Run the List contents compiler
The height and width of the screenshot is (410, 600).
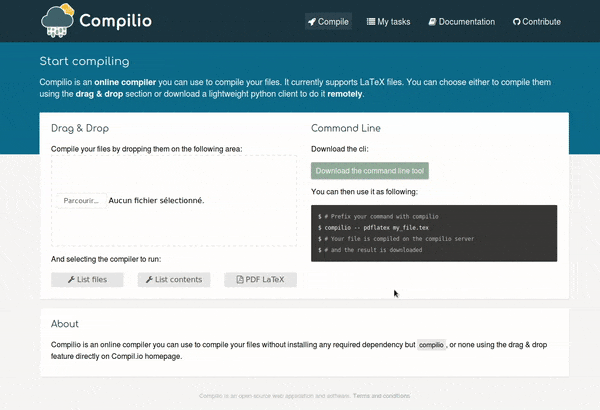[174, 280]
